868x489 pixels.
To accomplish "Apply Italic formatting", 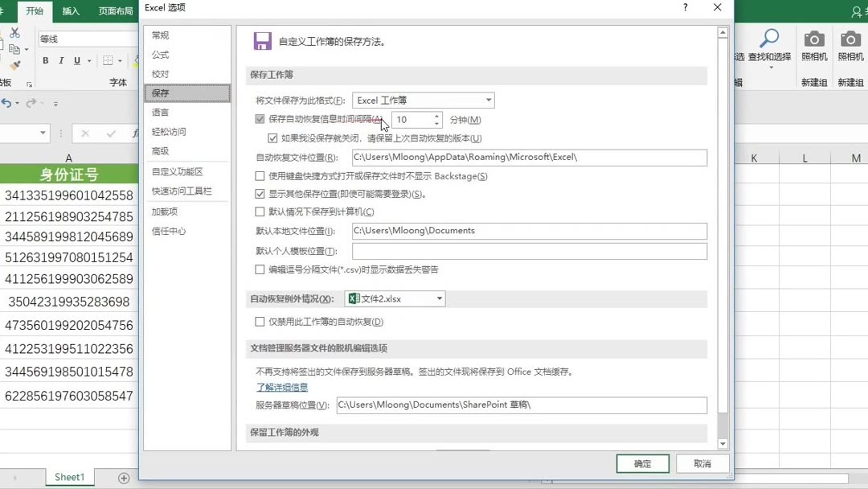I will coord(61,60).
